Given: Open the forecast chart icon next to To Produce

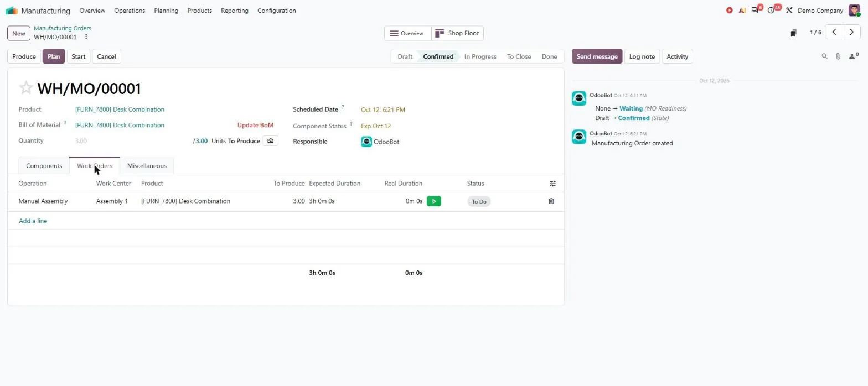Looking at the screenshot, I should point(270,141).
